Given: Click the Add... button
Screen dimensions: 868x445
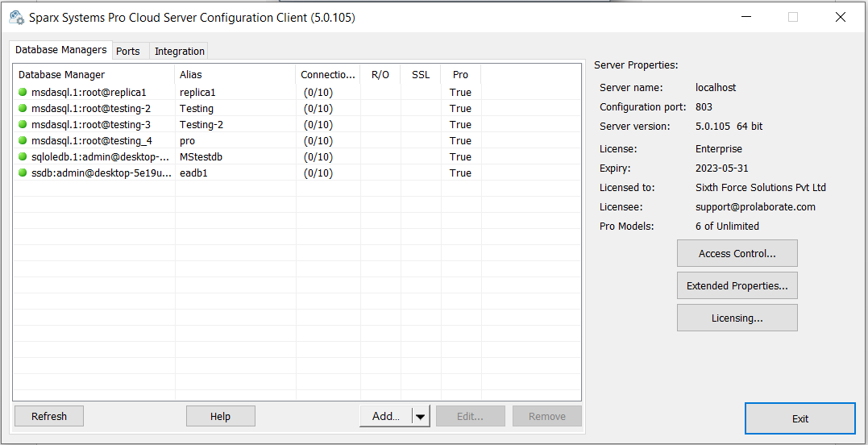Looking at the screenshot, I should click(386, 416).
